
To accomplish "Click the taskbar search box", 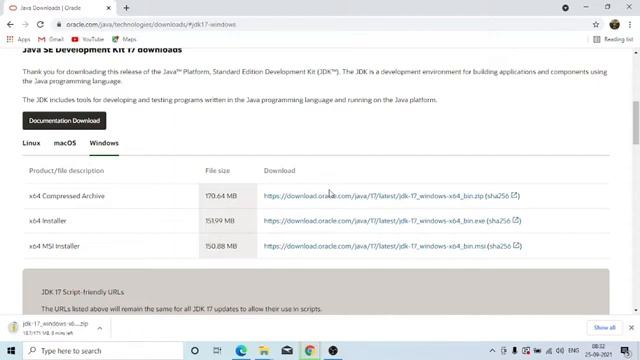I will pos(103,351).
